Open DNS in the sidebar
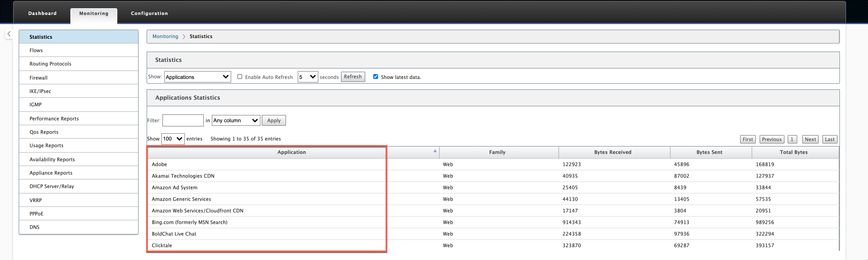The image size is (868, 260). pos(79,227)
